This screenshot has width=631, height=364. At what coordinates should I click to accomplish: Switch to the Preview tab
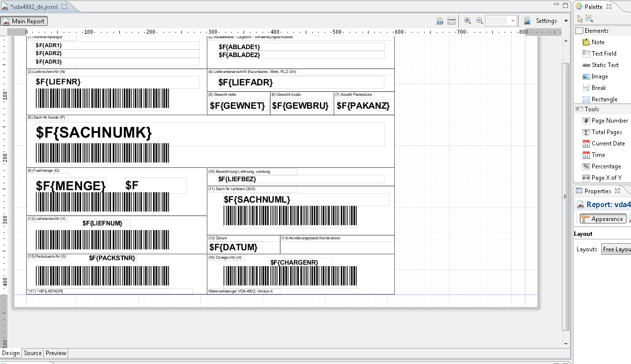click(x=56, y=353)
